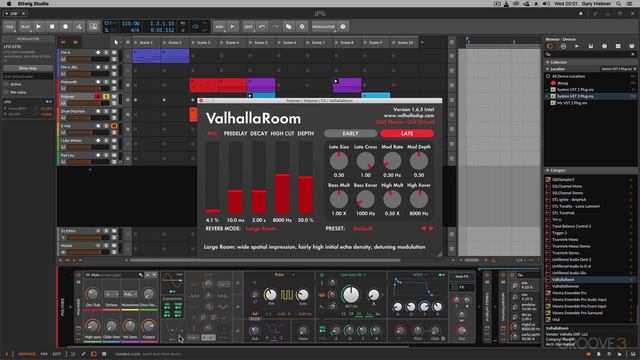
Task: Toggle solo on FM-4 track
Action: point(106,52)
